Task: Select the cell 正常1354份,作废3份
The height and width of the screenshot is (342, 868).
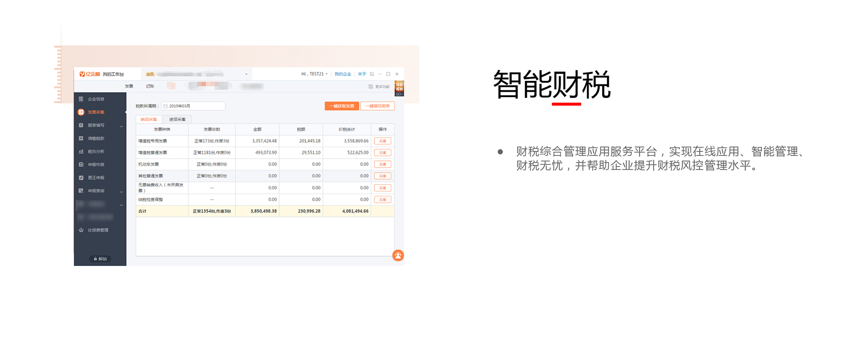Action: point(212,211)
